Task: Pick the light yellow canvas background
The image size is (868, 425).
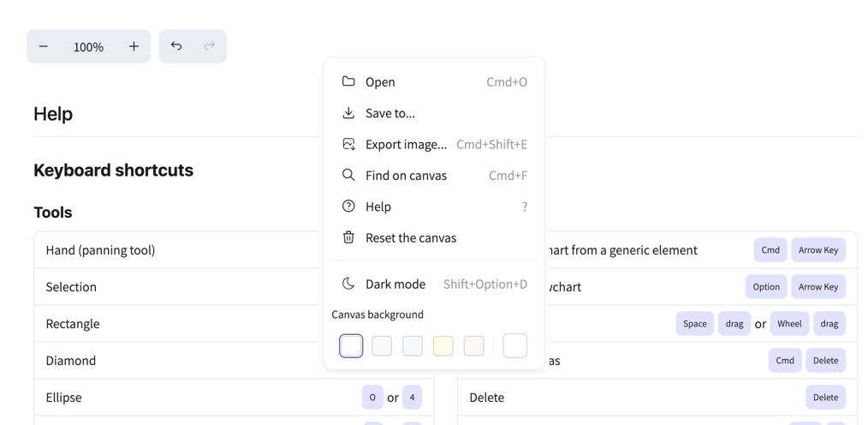Action: click(x=443, y=345)
